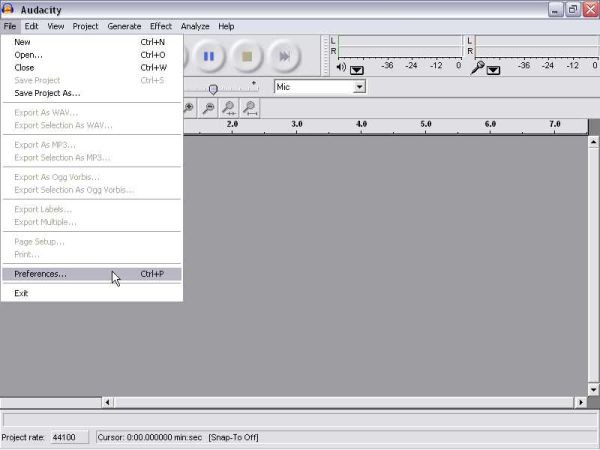Click the meter toolbar drag handle

point(326,56)
